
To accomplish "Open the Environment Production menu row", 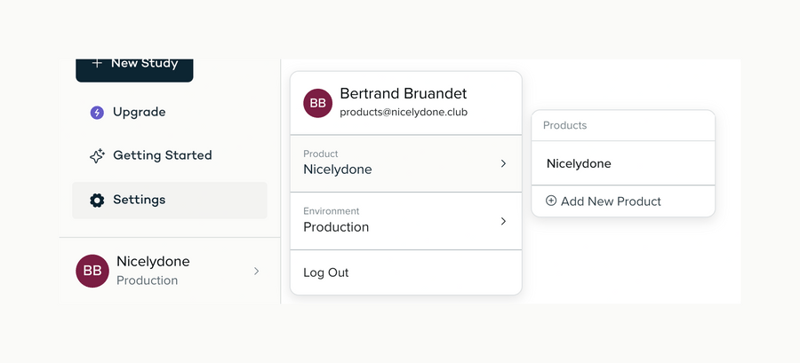I will pyautogui.click(x=406, y=221).
